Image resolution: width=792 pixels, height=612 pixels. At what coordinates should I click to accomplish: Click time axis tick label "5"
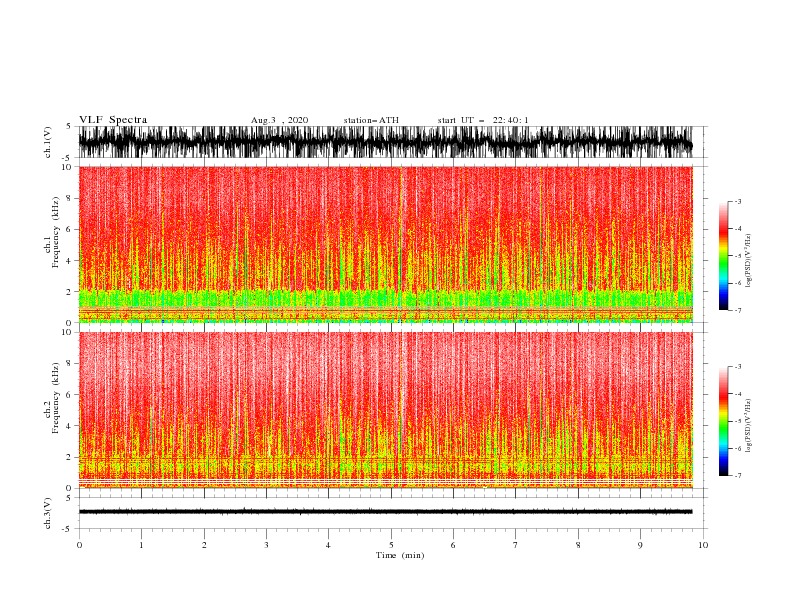[391, 545]
